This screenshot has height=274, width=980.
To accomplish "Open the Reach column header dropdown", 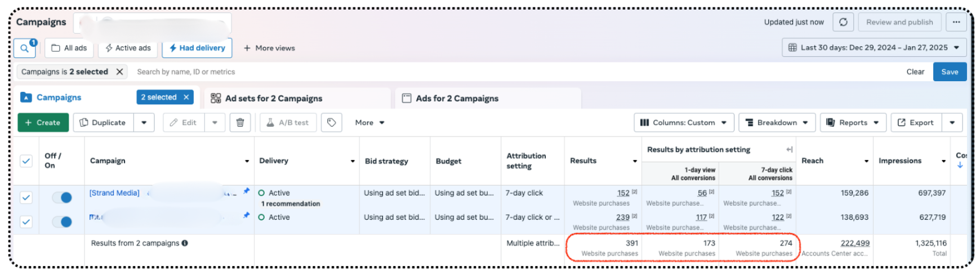I will 866,161.
